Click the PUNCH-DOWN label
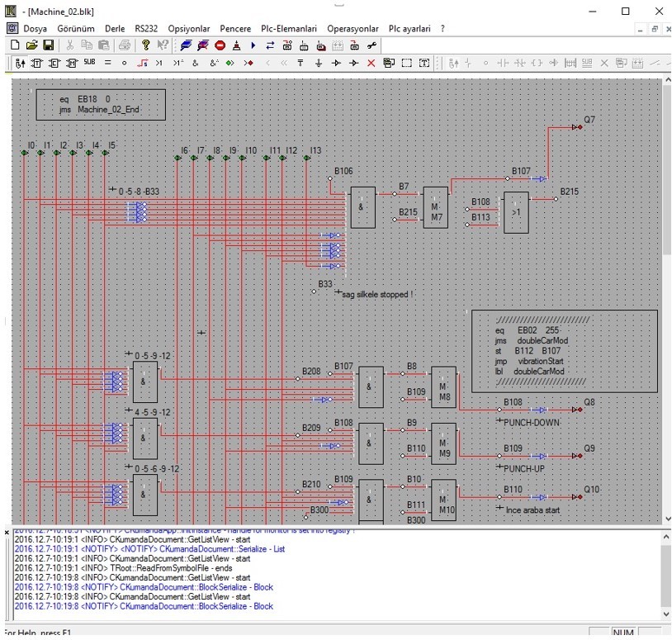The image size is (672, 640). point(532,423)
